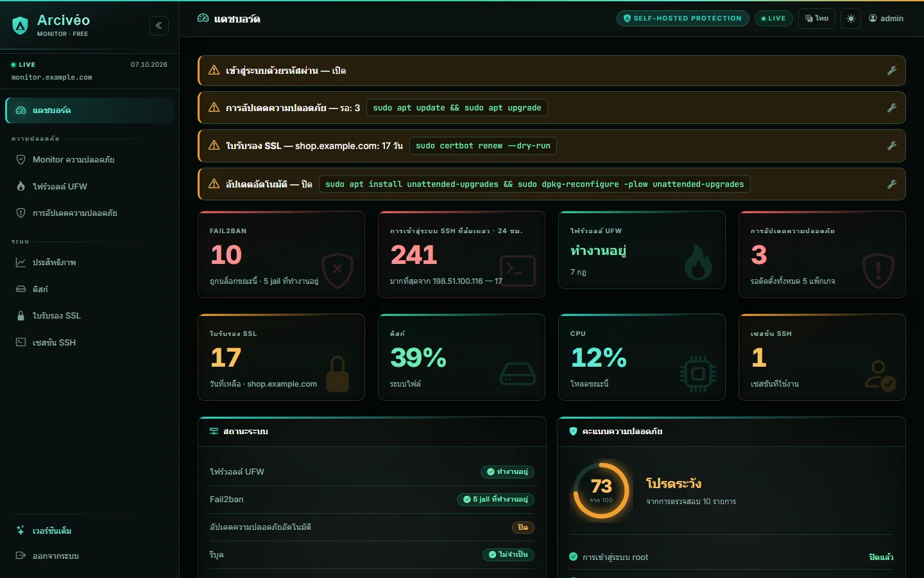
Task: Select the ดิสก์ disk sidebar icon
Action: click(x=21, y=289)
